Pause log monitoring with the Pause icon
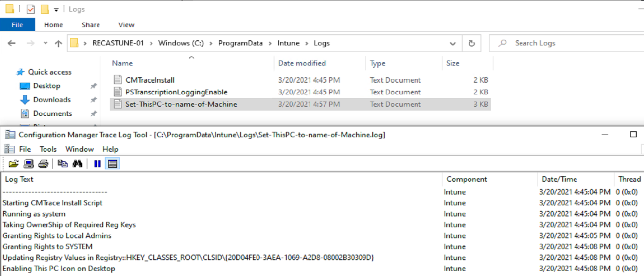The image size is (644, 276). [97, 164]
